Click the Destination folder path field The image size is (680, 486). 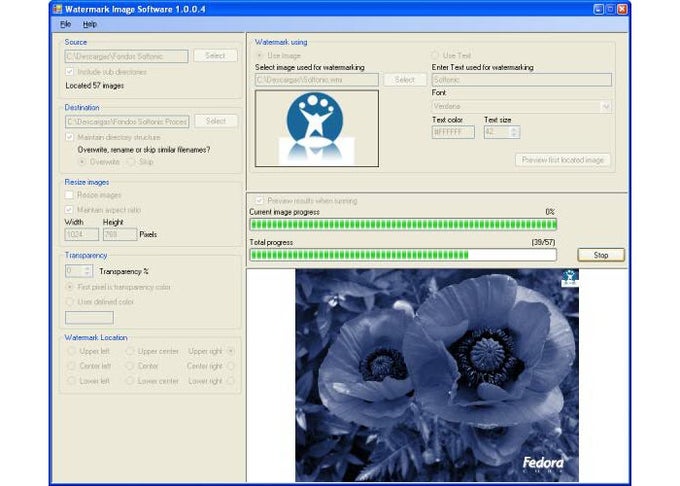(127, 122)
